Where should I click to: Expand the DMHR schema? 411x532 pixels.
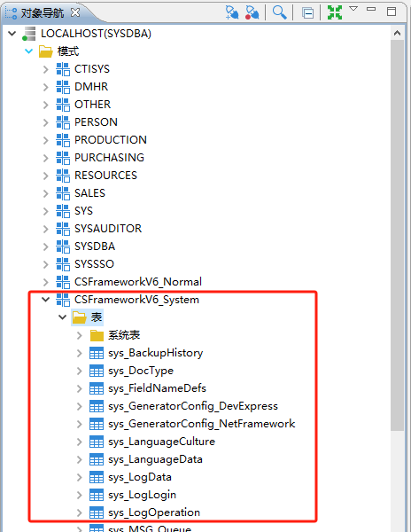click(45, 87)
